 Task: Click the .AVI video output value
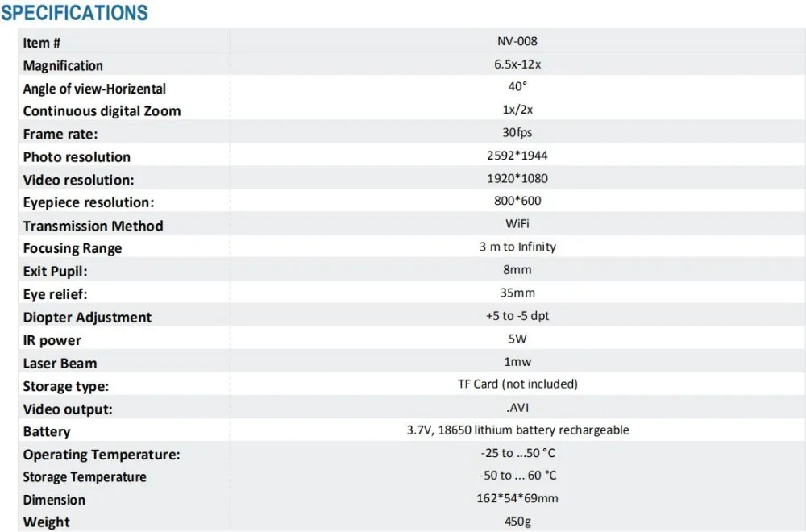517,408
